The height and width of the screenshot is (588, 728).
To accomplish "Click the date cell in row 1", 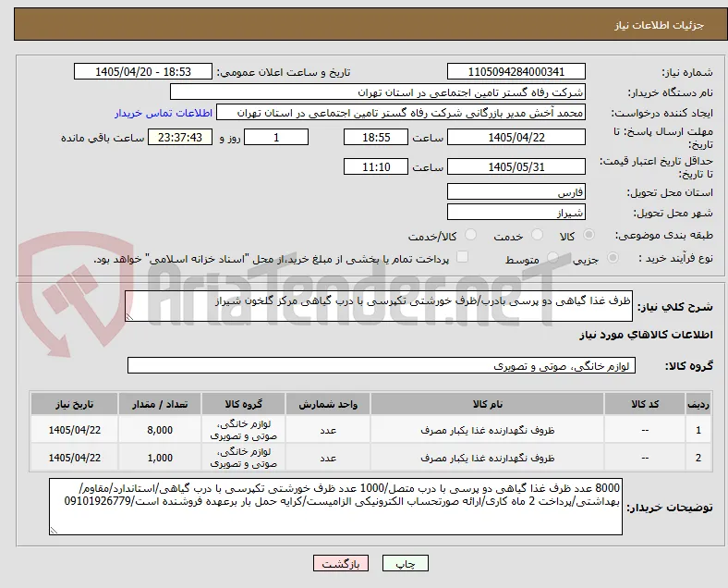I will pos(74,430).
